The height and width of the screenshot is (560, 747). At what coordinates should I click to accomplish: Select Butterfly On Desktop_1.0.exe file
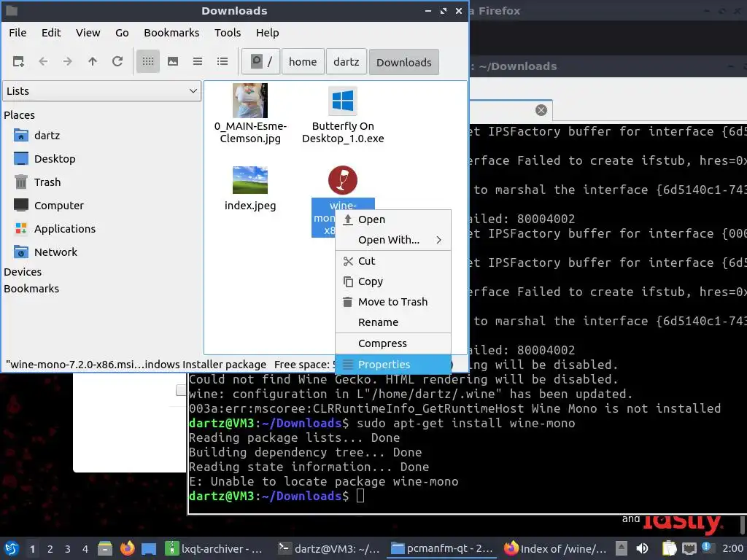pyautogui.click(x=343, y=114)
